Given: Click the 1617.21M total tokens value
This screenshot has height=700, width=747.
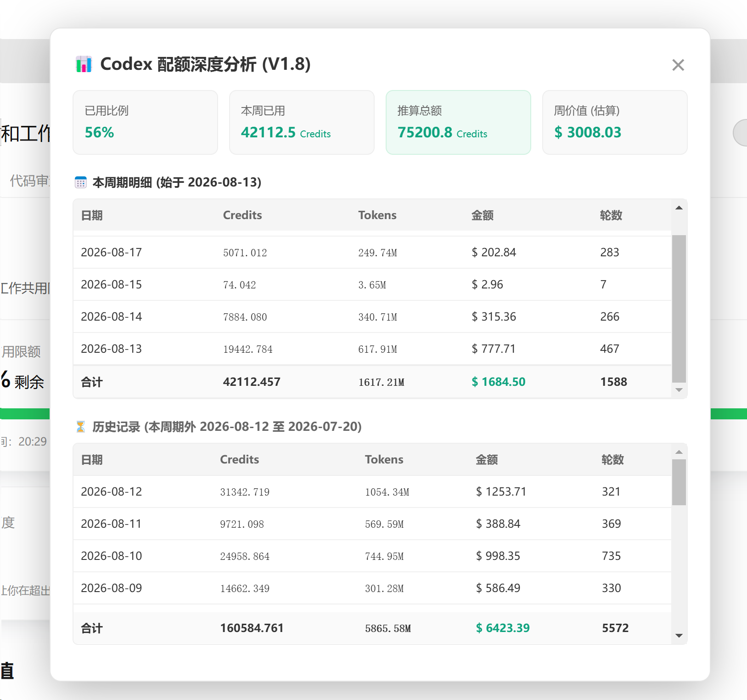Looking at the screenshot, I should coord(382,382).
